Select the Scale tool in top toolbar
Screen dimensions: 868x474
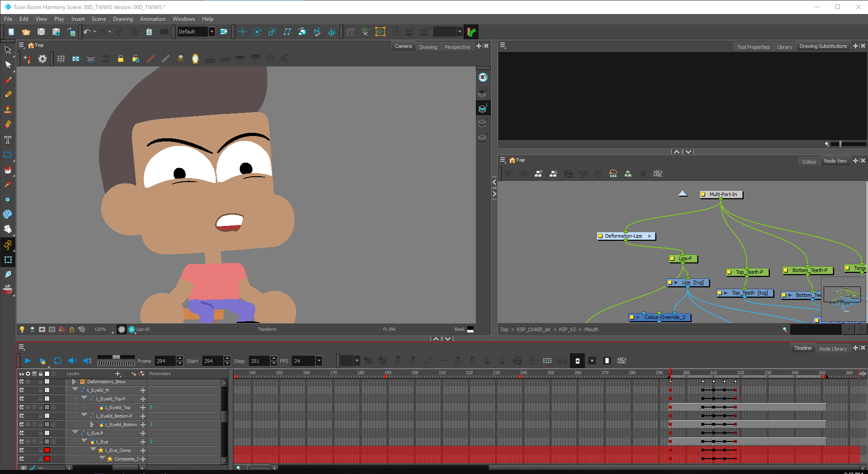[272, 32]
